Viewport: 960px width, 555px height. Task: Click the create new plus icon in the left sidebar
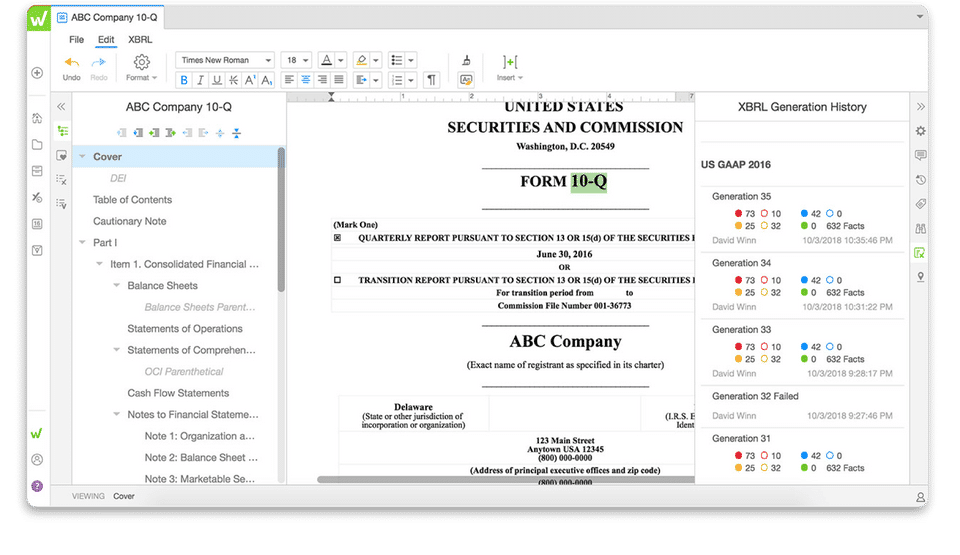coord(37,73)
